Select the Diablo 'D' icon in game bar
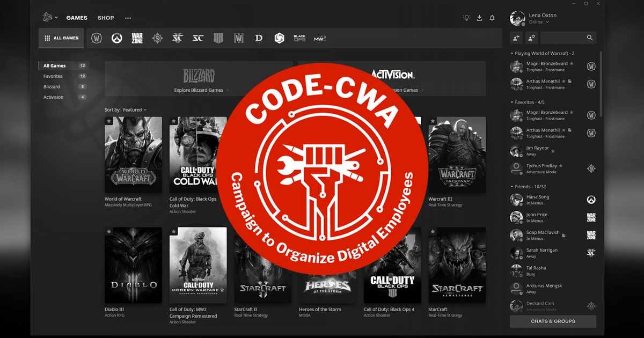 pyautogui.click(x=259, y=38)
